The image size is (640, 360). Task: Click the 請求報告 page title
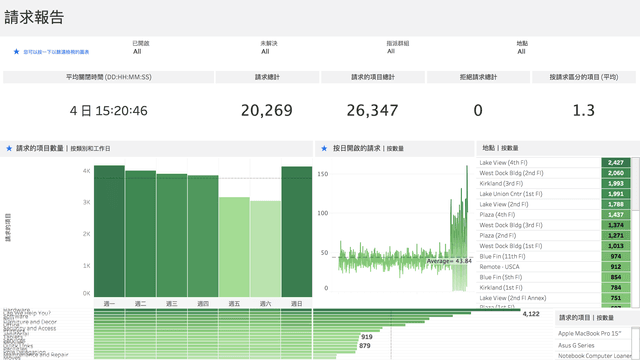point(34,17)
